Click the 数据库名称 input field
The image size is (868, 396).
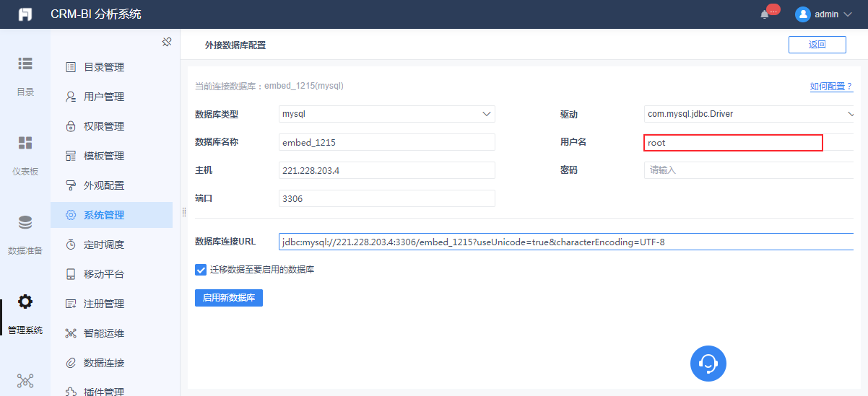(387, 142)
